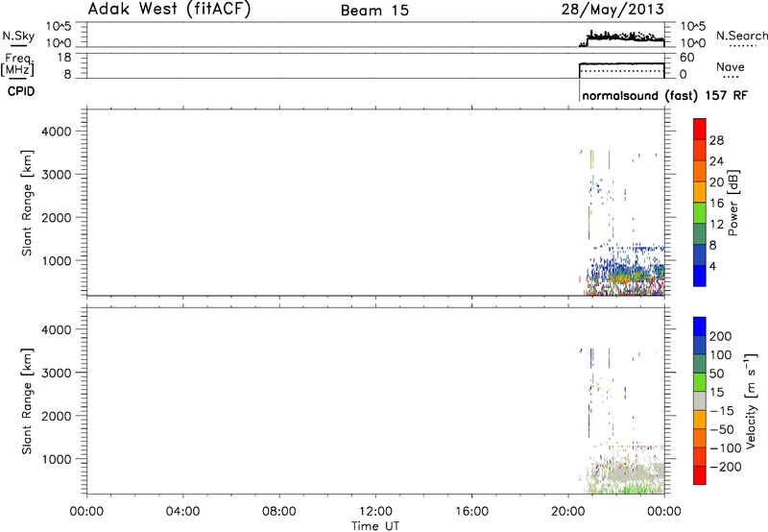Click the red top of Power colorbar

click(x=700, y=129)
